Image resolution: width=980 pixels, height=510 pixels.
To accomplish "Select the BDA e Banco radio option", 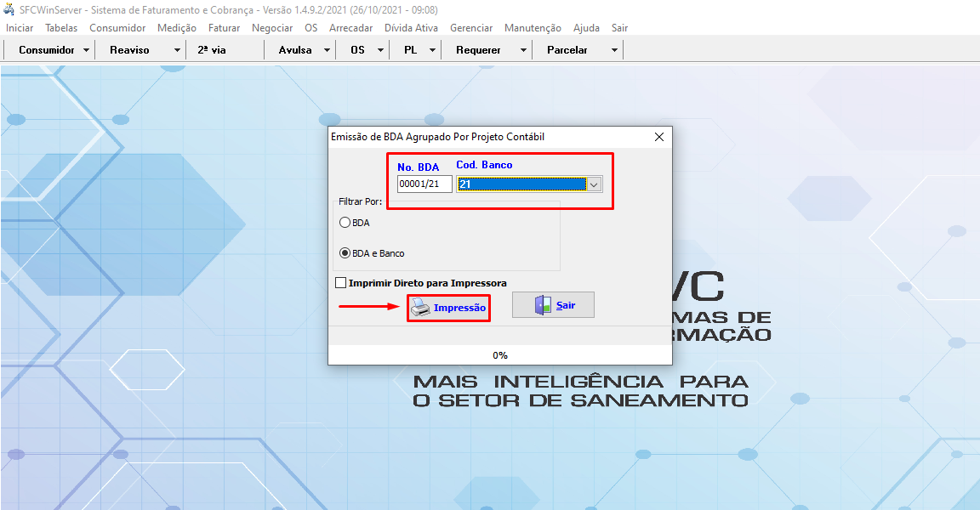I will 345,253.
